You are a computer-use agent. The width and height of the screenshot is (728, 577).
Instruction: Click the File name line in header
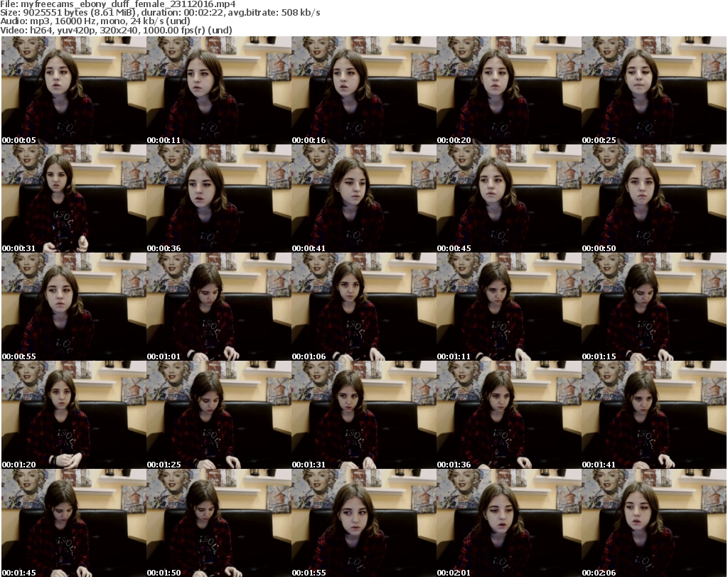pyautogui.click(x=118, y=4)
